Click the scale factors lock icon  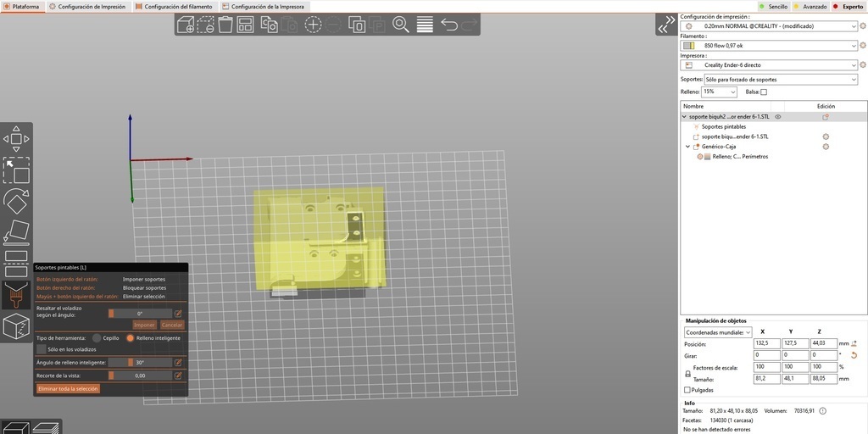[x=688, y=374]
